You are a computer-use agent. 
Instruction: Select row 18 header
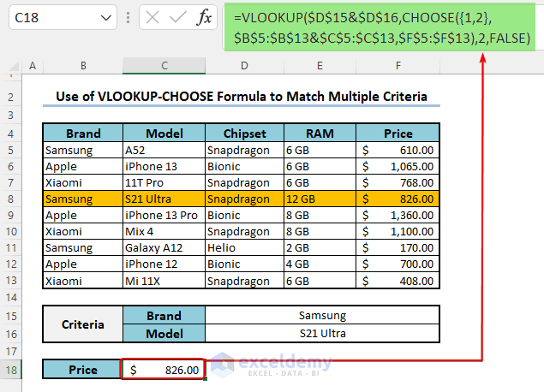tap(11, 370)
